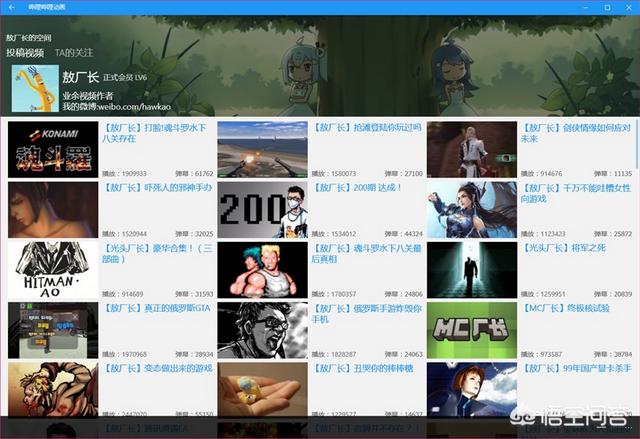Open video 丑哭你的棒棒糖
The height and width of the screenshot is (439, 640).
coord(362,368)
